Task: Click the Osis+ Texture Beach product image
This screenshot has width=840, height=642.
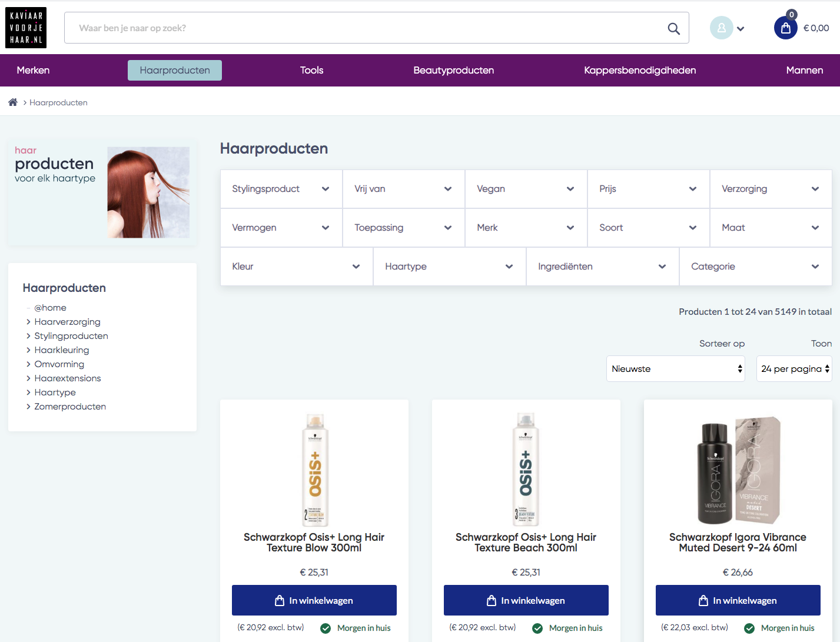Action: click(526, 469)
